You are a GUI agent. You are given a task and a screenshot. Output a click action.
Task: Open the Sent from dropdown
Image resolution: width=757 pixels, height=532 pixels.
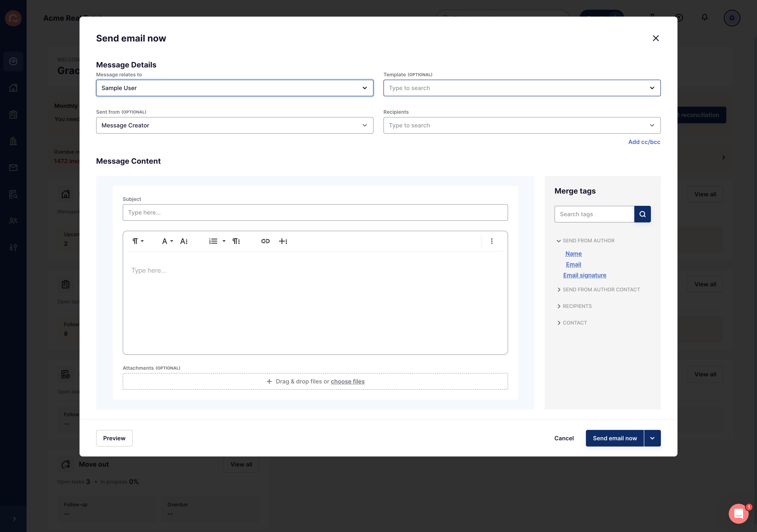234,126
